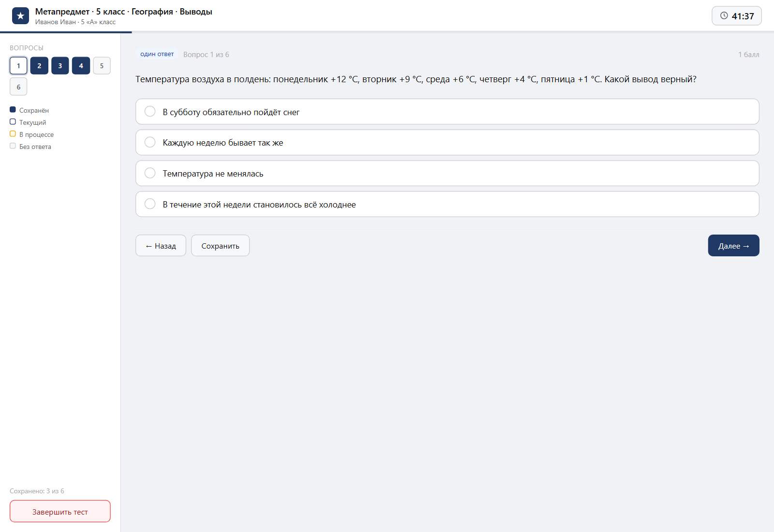Click the question text about air temperature

[x=416, y=79]
